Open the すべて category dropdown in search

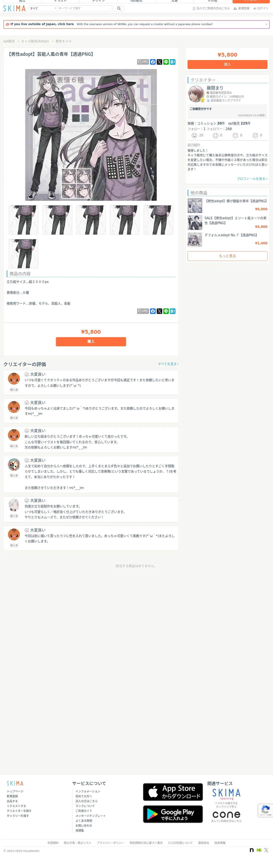(43, 9)
